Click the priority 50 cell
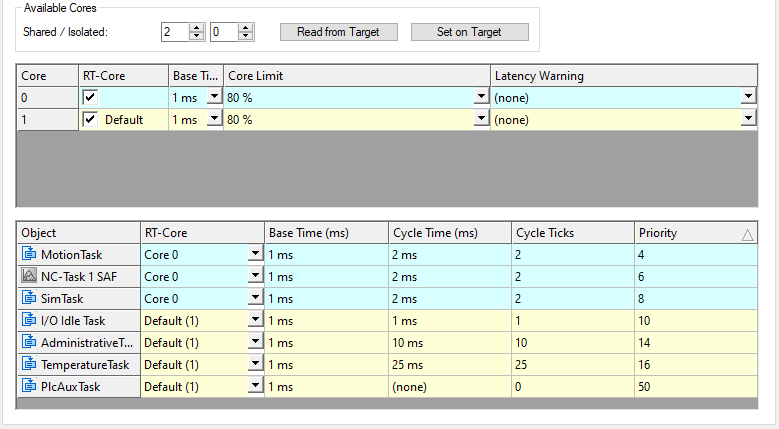 (696, 386)
